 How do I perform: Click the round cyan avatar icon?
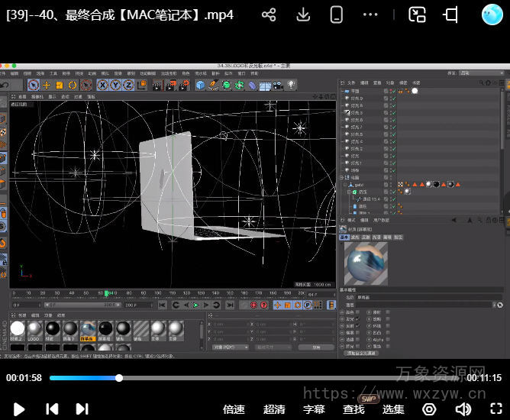[x=492, y=15]
